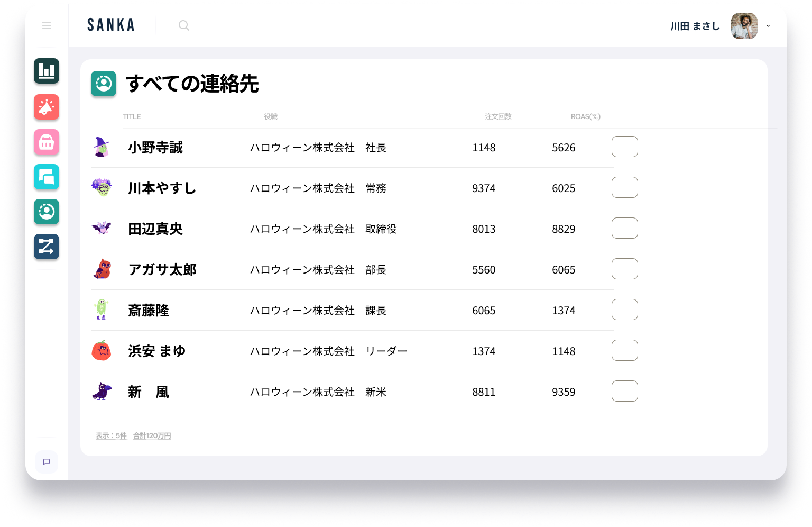
Task: Click the ROAS(%) column header
Action: [x=585, y=116]
